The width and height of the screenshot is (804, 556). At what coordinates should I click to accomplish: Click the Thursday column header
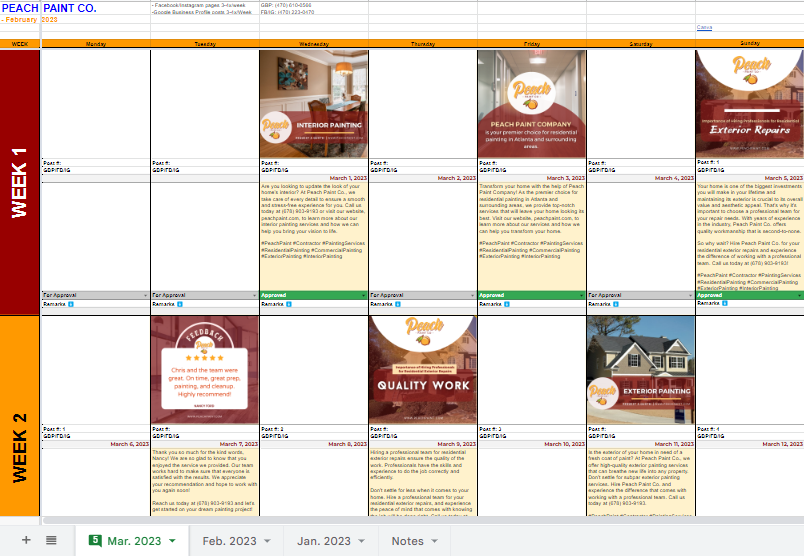[423, 44]
